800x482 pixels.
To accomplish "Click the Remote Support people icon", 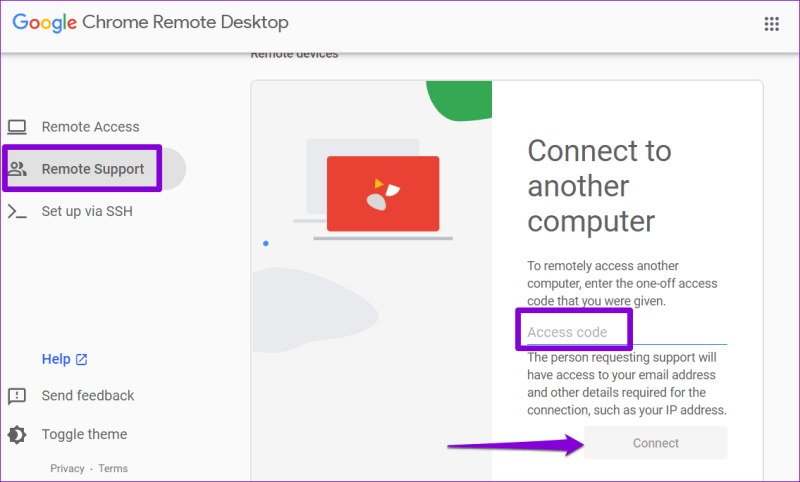I will click(x=17, y=169).
